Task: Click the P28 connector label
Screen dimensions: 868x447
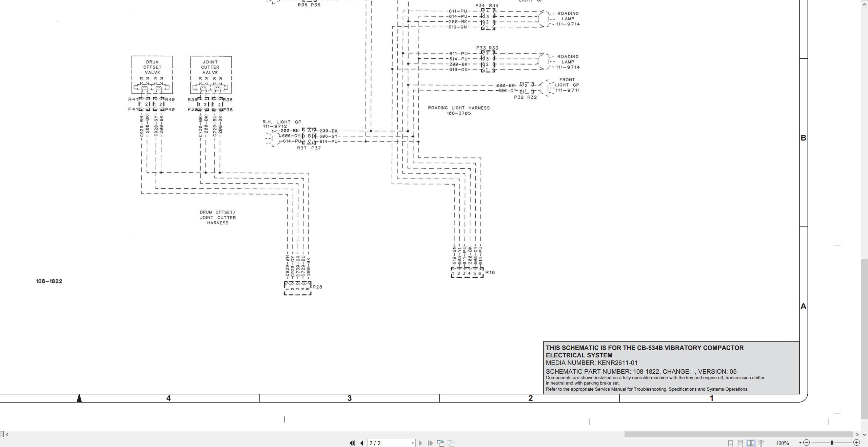Action: [x=317, y=287]
